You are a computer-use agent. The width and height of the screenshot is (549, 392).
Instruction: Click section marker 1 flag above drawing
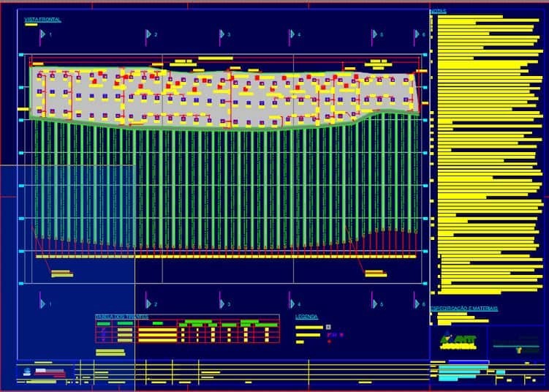[x=42, y=34]
